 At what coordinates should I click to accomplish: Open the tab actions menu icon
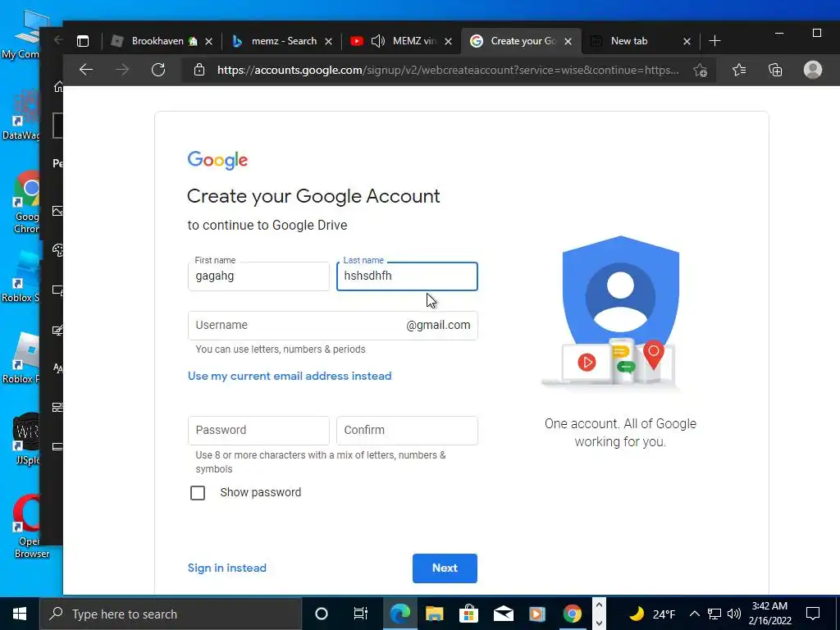pos(83,41)
